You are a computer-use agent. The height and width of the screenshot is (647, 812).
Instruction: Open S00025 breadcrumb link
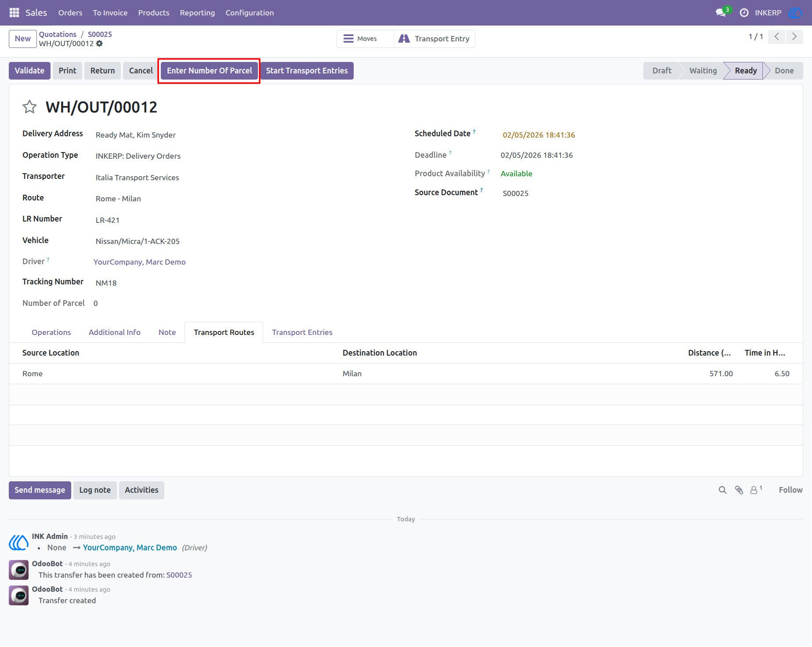tap(100, 34)
